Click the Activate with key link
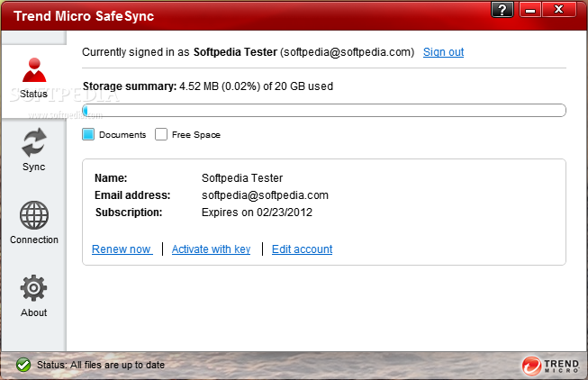This screenshot has height=380, width=588. [x=211, y=249]
